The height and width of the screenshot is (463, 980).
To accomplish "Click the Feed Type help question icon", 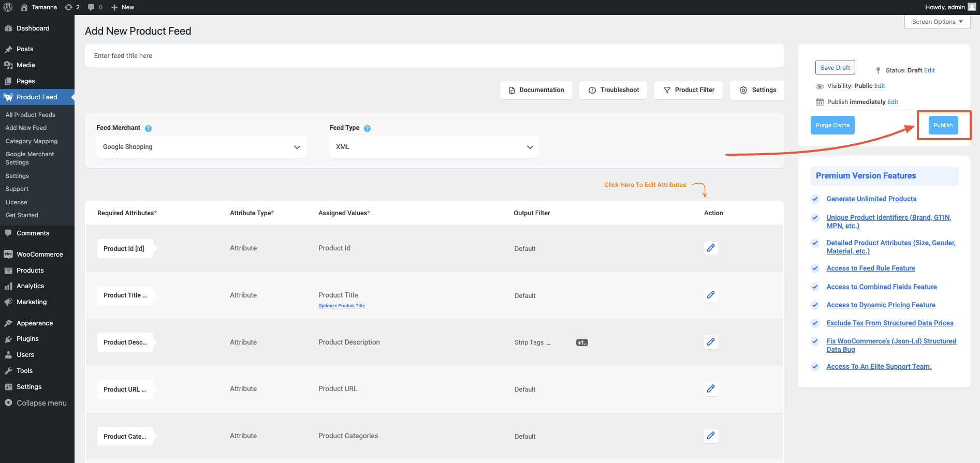I will (367, 128).
